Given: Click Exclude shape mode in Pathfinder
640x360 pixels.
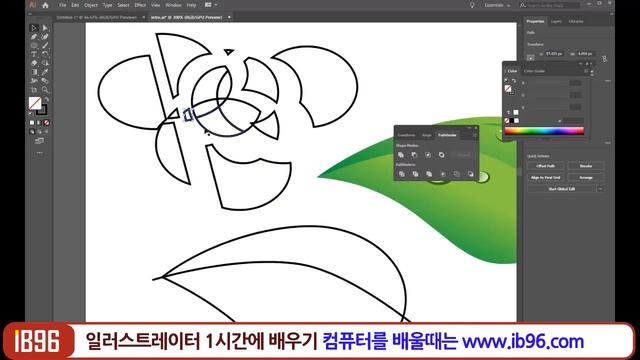Looking at the screenshot, I should [x=441, y=155].
